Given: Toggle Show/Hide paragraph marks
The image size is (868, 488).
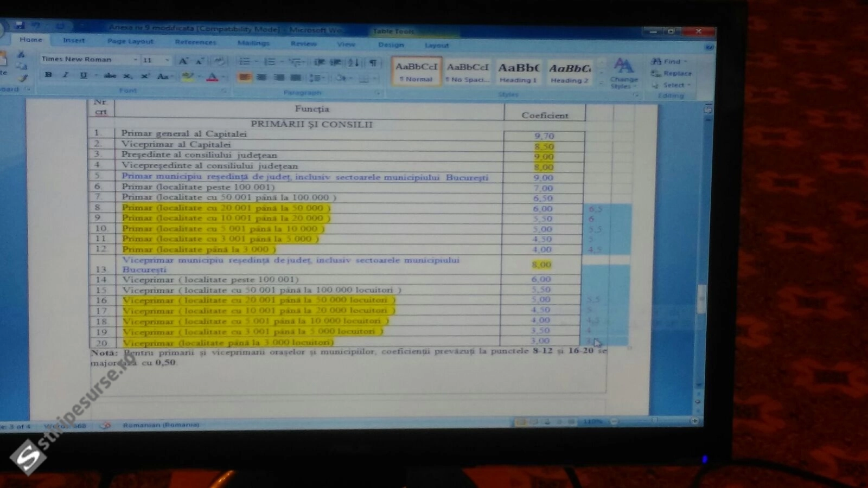Looking at the screenshot, I should click(x=373, y=62).
